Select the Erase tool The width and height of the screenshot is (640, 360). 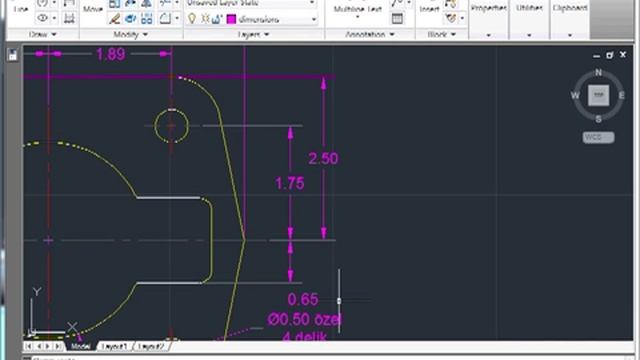(x=115, y=18)
